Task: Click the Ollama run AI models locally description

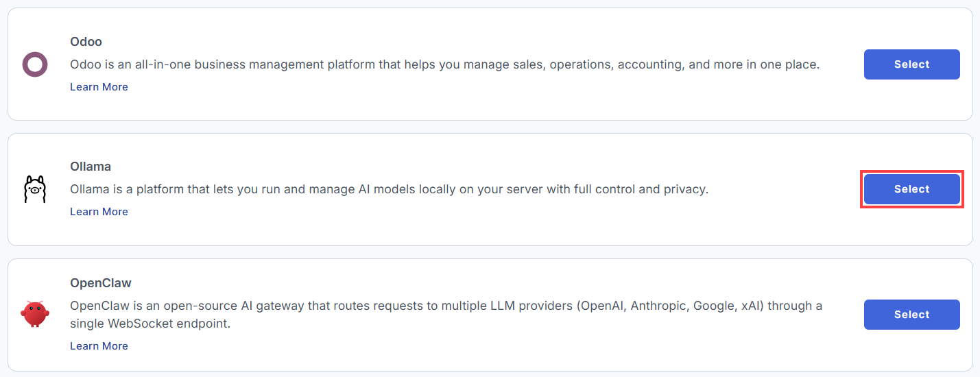Action: pos(389,189)
